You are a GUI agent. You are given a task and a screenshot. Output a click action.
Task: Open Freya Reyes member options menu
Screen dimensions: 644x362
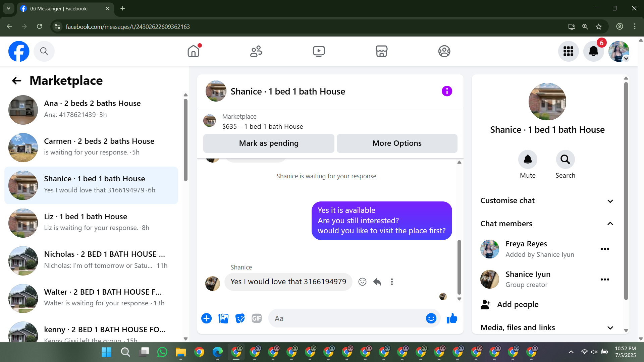click(x=605, y=249)
